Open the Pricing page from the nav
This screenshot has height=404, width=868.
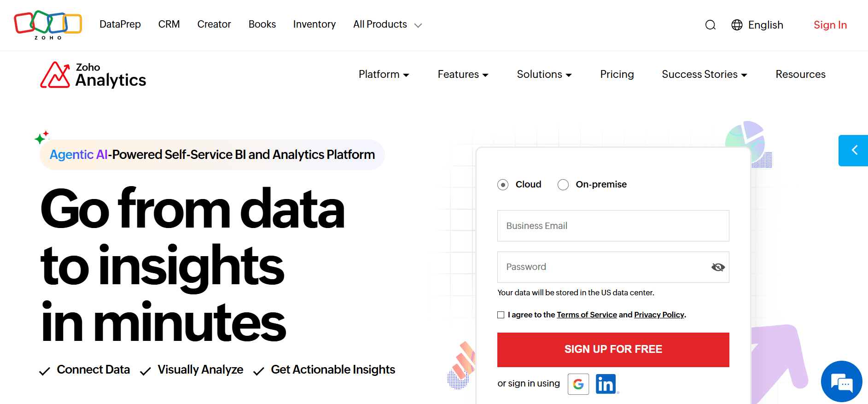tap(617, 74)
